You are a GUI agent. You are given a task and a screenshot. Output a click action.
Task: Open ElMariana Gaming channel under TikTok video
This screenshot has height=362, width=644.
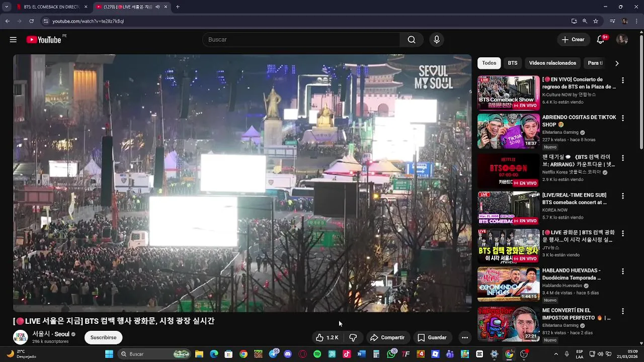click(x=560, y=132)
